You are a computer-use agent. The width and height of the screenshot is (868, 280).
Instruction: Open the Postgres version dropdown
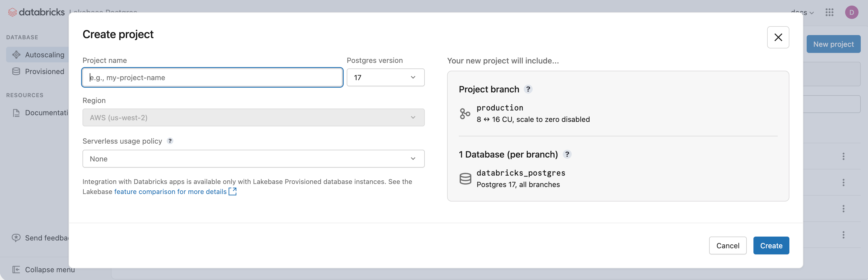(x=385, y=77)
